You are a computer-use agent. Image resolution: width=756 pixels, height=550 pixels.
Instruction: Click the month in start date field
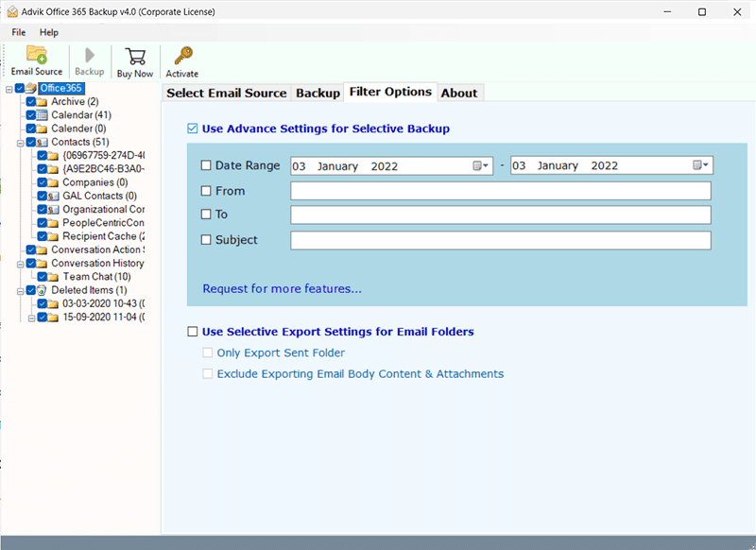(337, 166)
